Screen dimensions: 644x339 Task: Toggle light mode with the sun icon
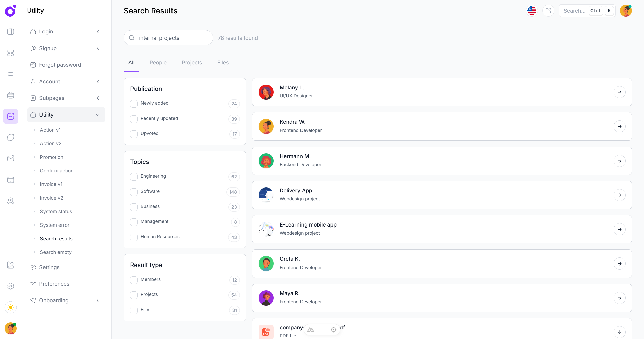point(10,307)
